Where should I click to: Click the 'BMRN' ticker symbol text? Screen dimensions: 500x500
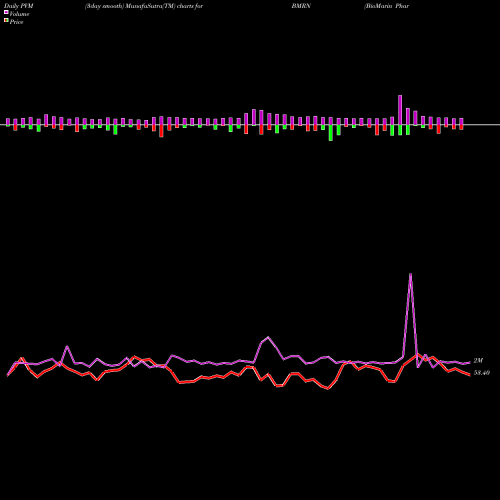301,6
